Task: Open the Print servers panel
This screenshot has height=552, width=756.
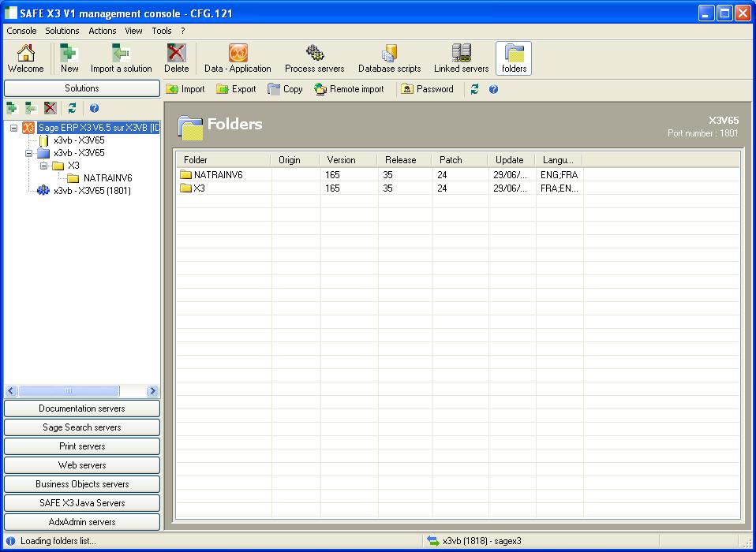Action: pyautogui.click(x=82, y=446)
